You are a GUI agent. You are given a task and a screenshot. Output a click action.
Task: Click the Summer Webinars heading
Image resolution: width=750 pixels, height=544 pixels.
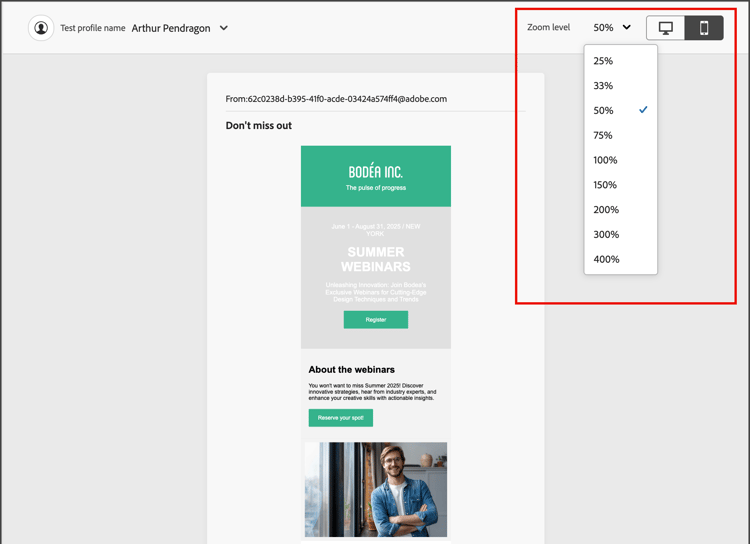pyautogui.click(x=375, y=259)
